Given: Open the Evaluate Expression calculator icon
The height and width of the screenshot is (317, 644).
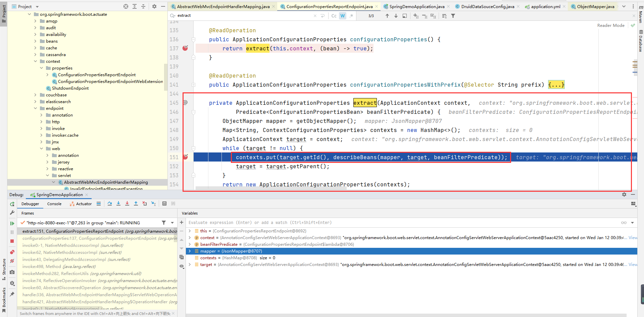Looking at the screenshot, I should click(x=164, y=203).
